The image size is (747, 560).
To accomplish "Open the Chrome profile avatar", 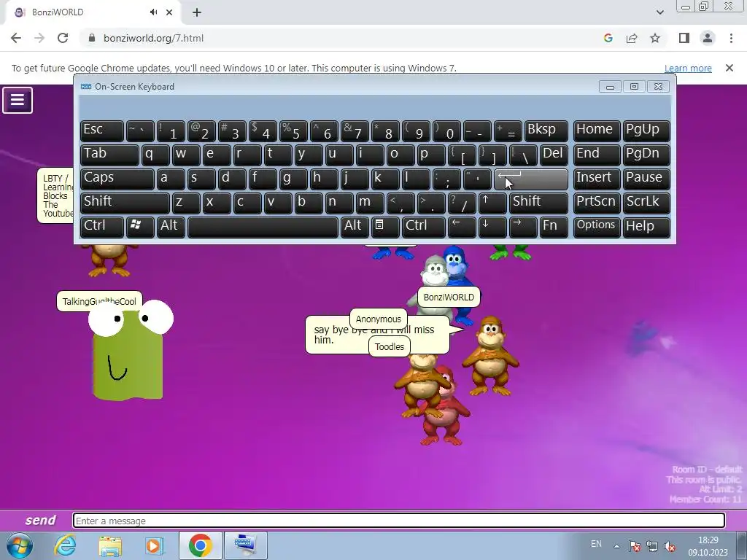I will click(708, 38).
